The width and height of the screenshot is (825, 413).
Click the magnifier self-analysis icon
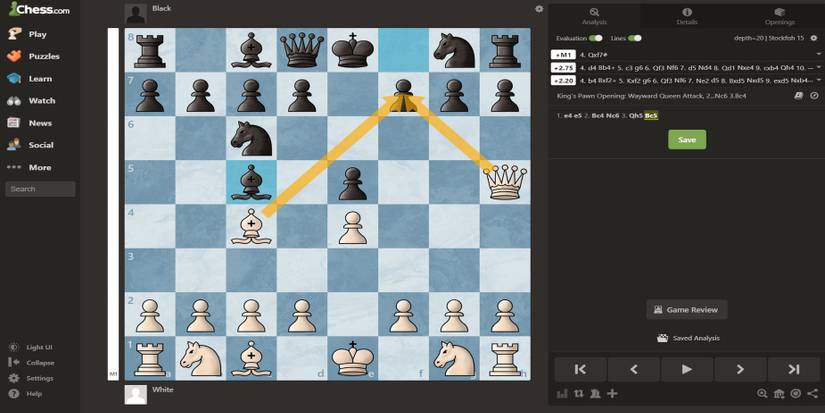pyautogui.click(x=762, y=394)
